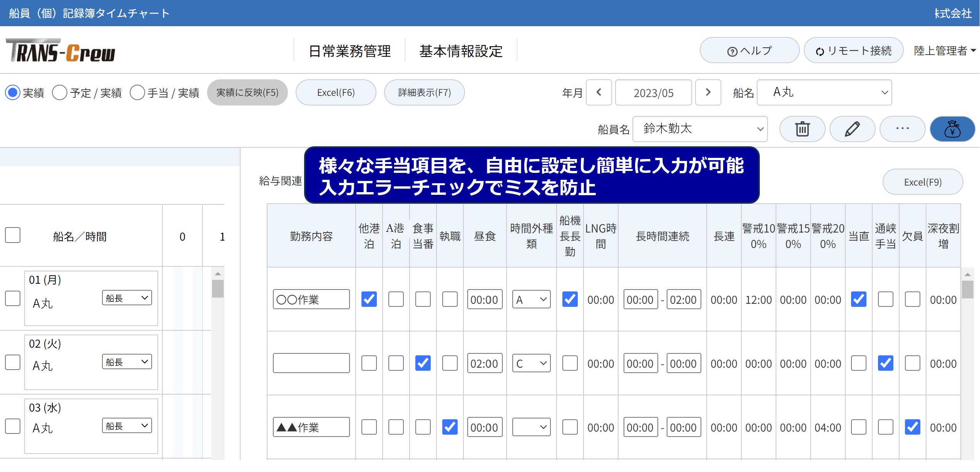980x472 pixels.
Task: Click the Excel(F9) export button
Action: tap(923, 181)
